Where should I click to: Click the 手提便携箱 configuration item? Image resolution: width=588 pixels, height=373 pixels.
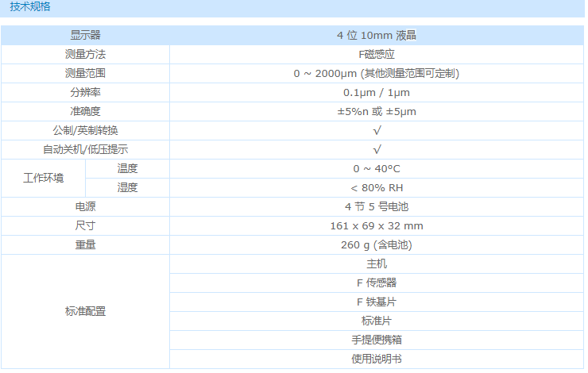point(377,340)
